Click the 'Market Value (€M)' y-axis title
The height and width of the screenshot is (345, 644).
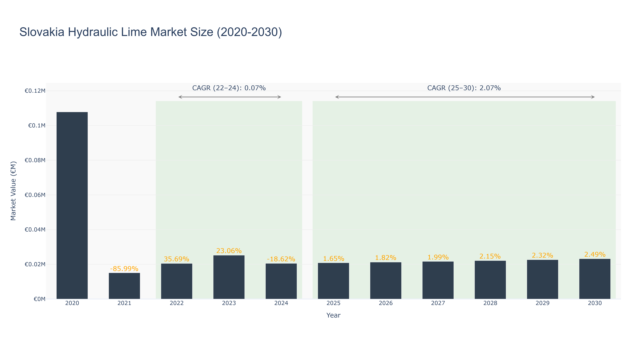pyautogui.click(x=13, y=191)
